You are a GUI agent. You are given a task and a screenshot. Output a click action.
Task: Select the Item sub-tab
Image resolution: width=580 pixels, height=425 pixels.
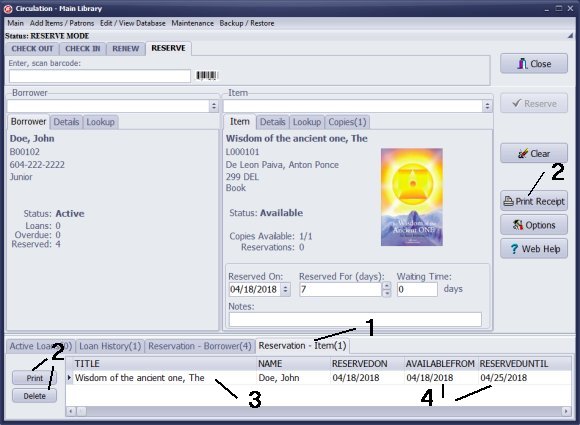[x=240, y=121]
